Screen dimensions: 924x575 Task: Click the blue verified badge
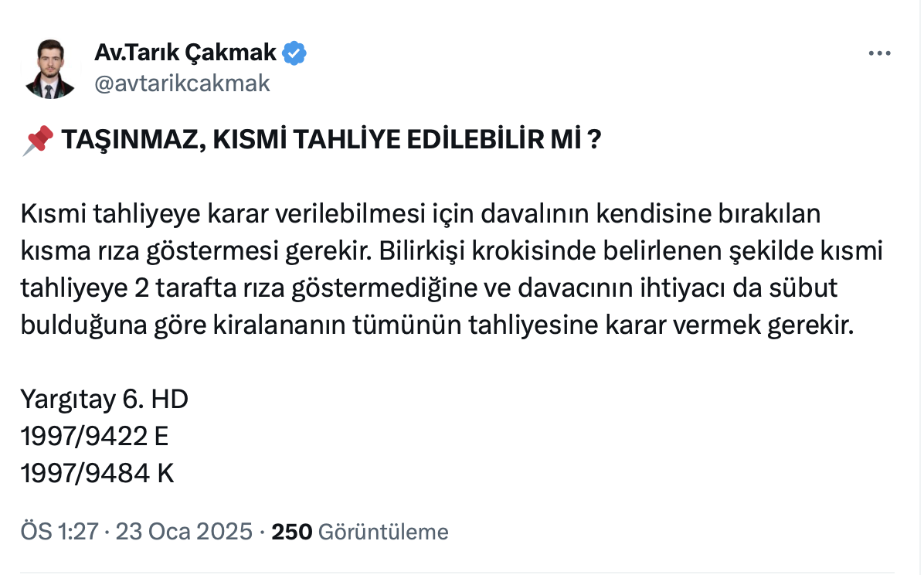295,53
